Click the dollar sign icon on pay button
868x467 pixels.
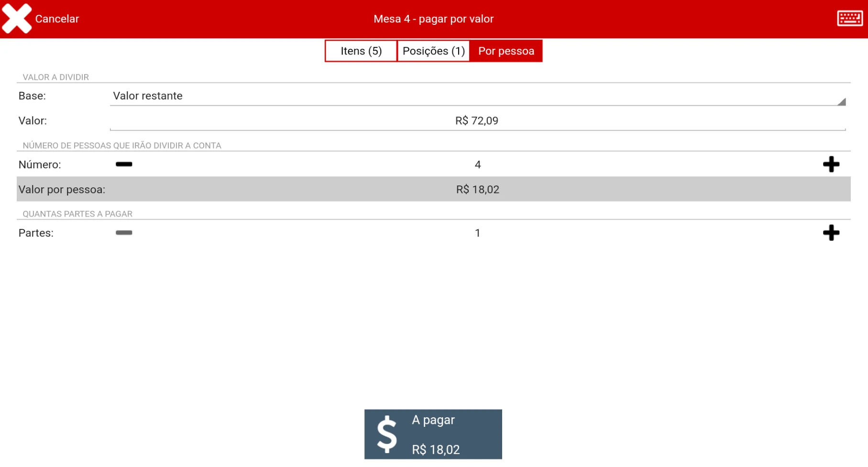click(387, 434)
